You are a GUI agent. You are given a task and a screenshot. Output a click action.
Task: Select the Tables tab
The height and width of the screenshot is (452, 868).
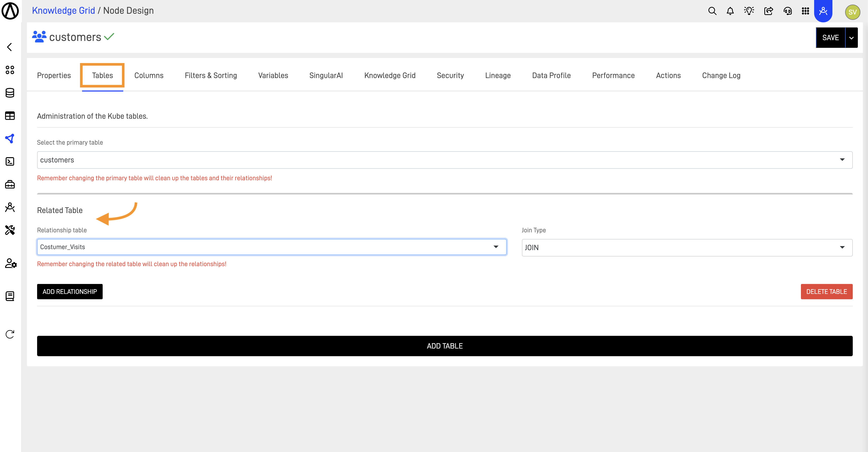(102, 76)
